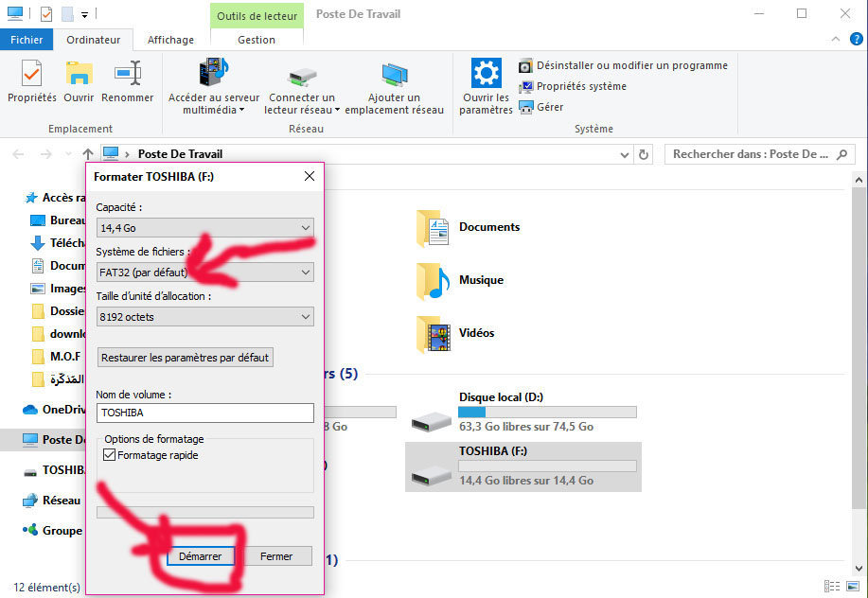Refresh the address bar location
This screenshot has width=868, height=598.
(x=645, y=155)
